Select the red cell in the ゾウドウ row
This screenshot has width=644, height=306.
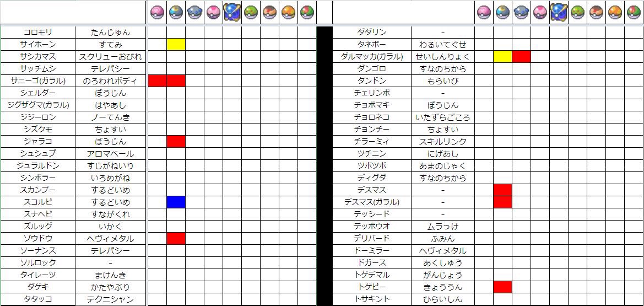click(x=176, y=239)
